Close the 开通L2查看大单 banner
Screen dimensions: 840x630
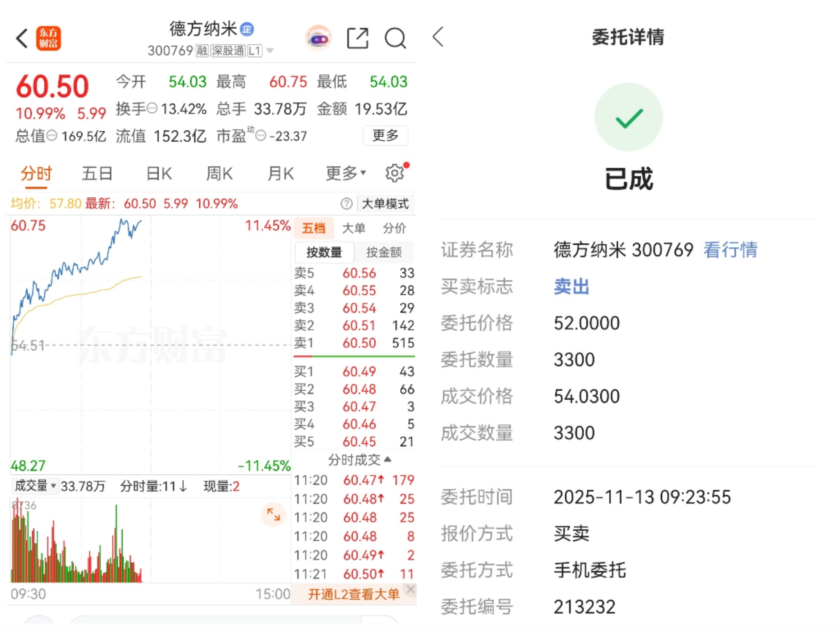[410, 590]
